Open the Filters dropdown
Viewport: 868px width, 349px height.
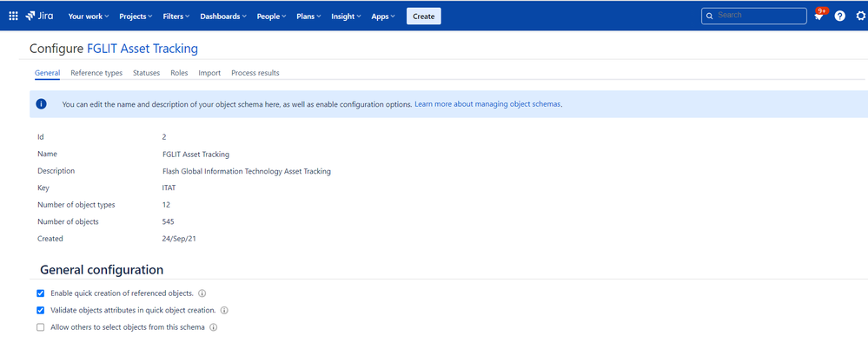176,16
